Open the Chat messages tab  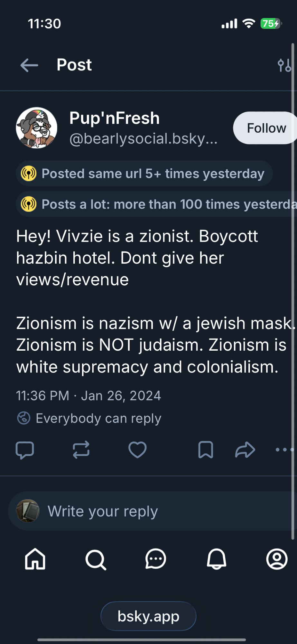click(156, 559)
